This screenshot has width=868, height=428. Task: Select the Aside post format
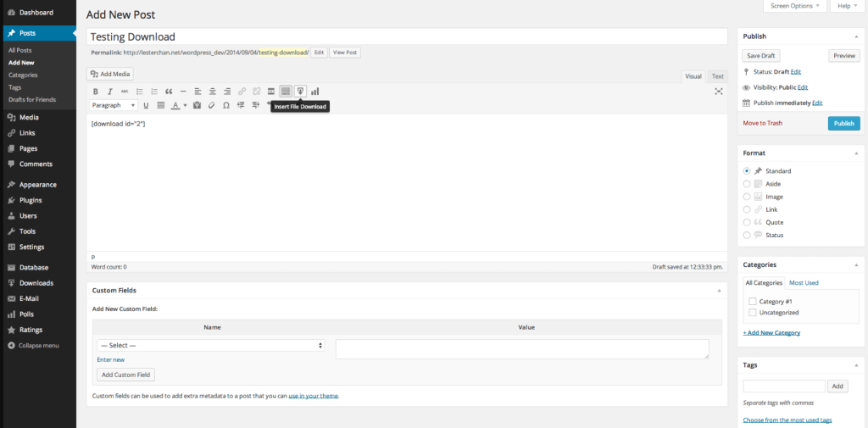pyautogui.click(x=747, y=184)
